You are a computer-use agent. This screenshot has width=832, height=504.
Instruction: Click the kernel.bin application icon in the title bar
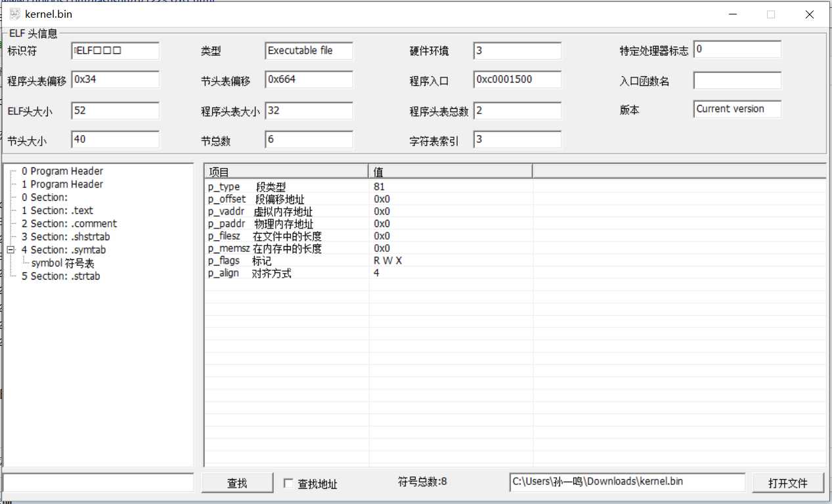(14, 14)
